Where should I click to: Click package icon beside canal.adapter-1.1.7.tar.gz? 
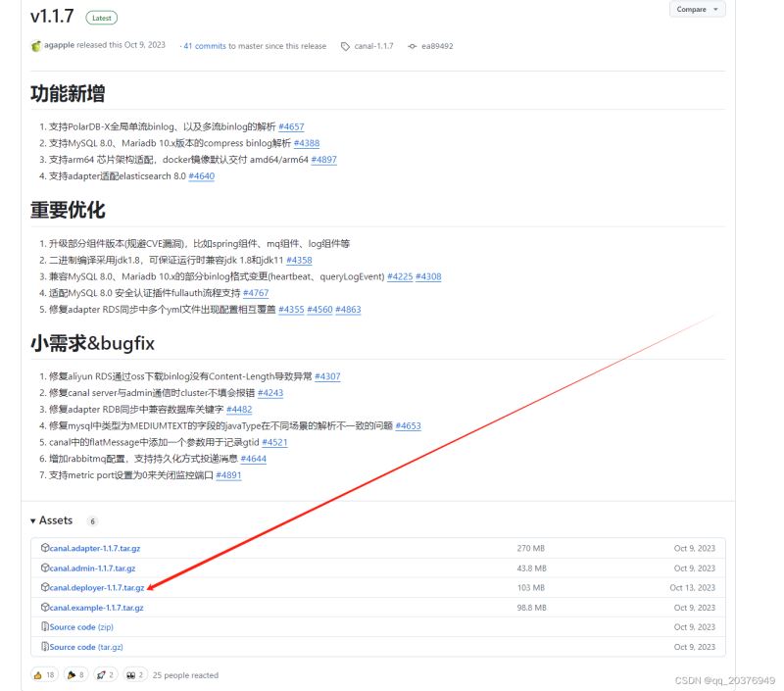(45, 548)
